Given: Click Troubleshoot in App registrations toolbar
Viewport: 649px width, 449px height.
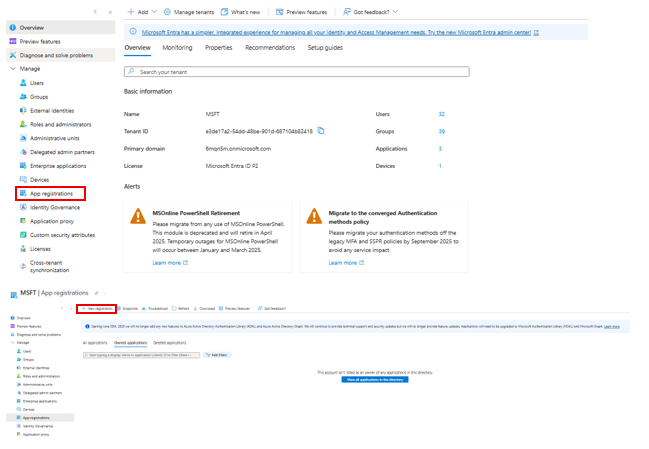Looking at the screenshot, I should coord(155,309).
